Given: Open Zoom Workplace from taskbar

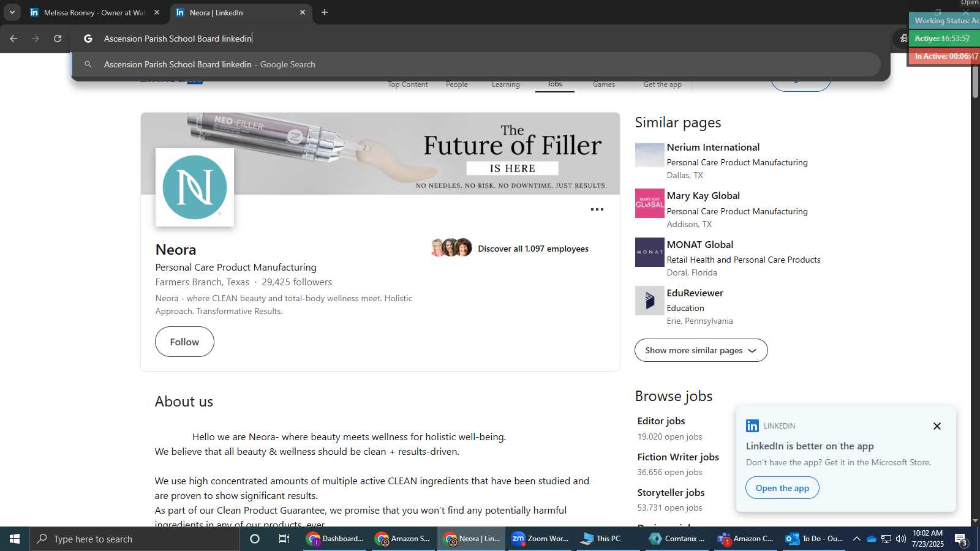Looking at the screenshot, I should (x=540, y=539).
